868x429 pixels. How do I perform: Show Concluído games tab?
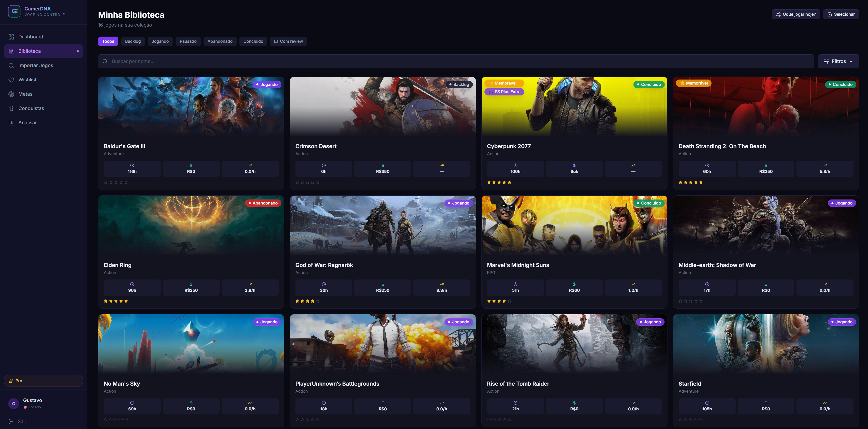[x=253, y=41]
